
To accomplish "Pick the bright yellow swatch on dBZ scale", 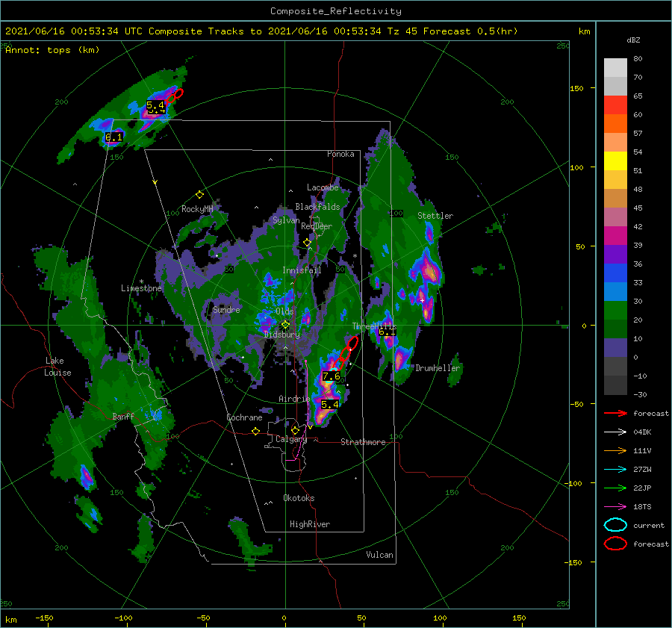I will coord(615,161).
